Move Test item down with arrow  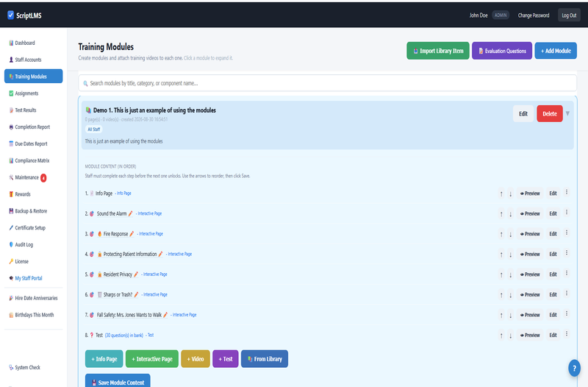point(510,335)
